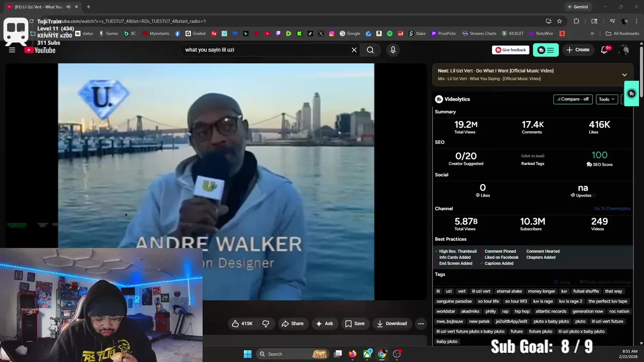This screenshot has height=362, width=644.
Task: Open the Instagram bookmark icon
Action: pyautogui.click(x=332, y=34)
